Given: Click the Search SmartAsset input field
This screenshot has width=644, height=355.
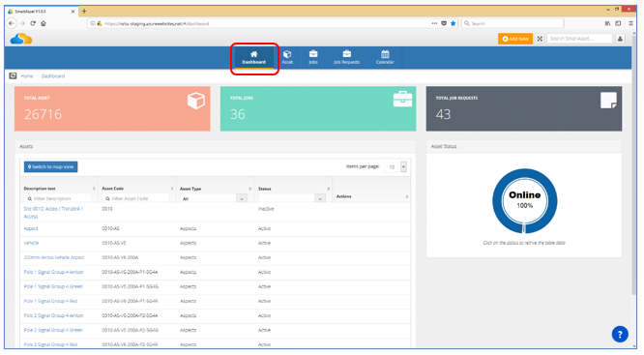Looking at the screenshot, I should (x=579, y=39).
